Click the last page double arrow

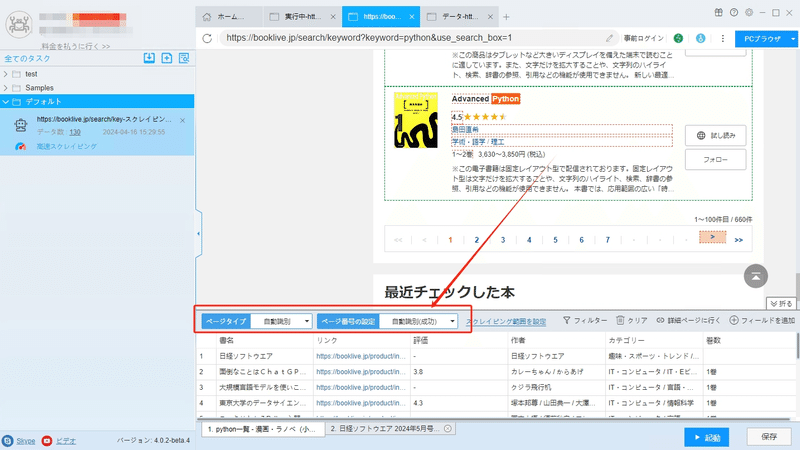point(738,240)
